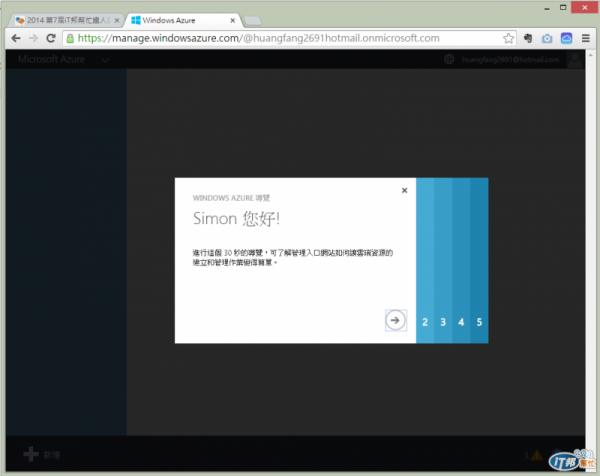Close the Windows Azure browser tab
The width and height of the screenshot is (600, 476).
coord(233,20)
